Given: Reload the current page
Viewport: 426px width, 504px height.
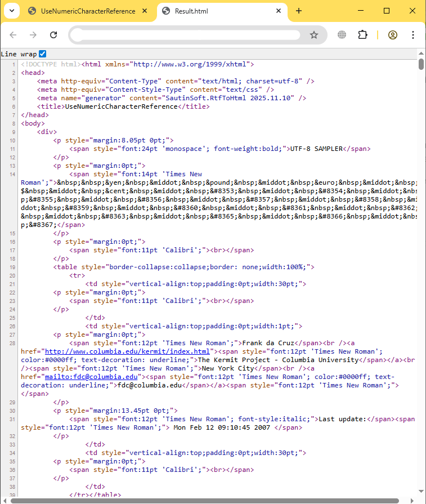Looking at the screenshot, I should (53, 35).
